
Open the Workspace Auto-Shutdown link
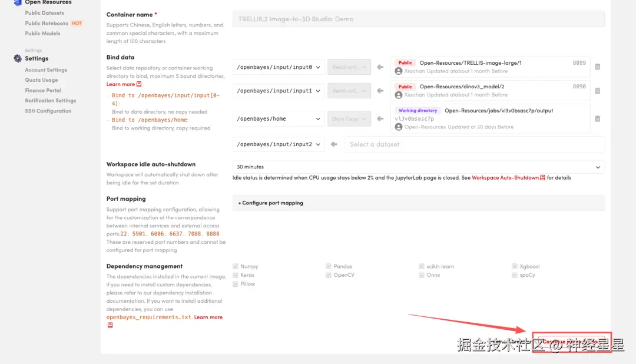505,178
